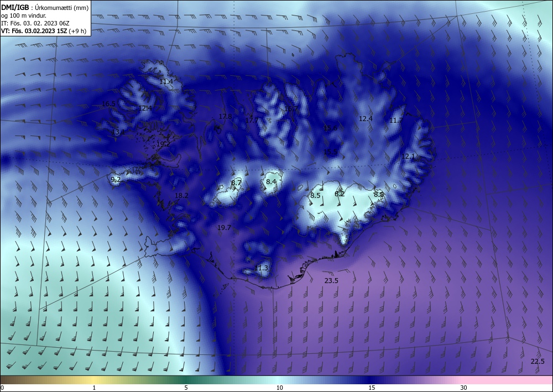The image size is (553, 392).
Task: Click the header line 'DMI/IGB : Úrkomumætti (mm)'
Action: coord(45,7)
